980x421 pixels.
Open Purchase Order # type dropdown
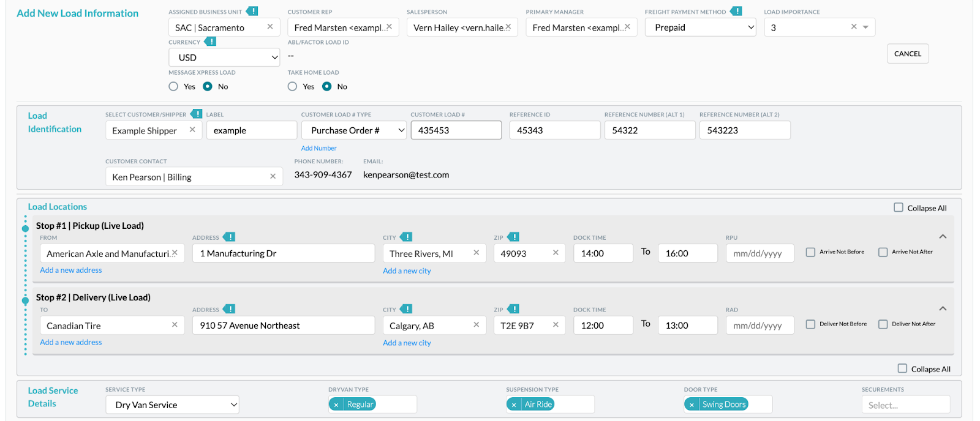(x=354, y=130)
